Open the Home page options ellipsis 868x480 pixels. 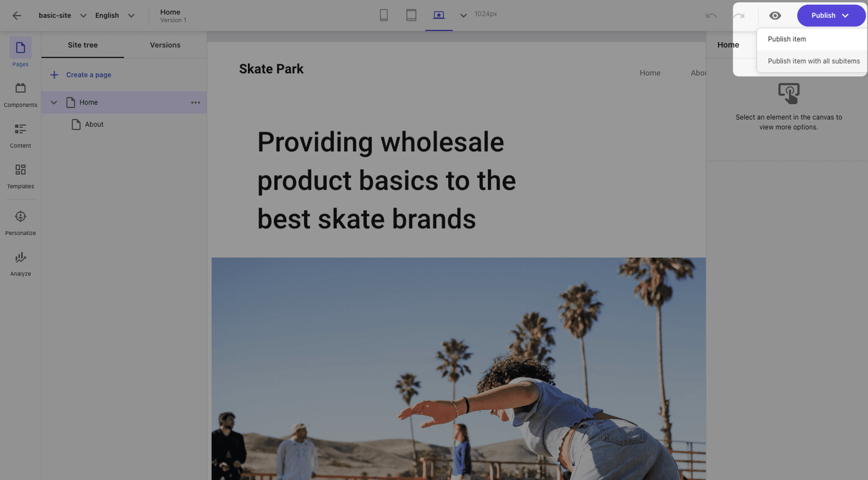[x=195, y=102]
